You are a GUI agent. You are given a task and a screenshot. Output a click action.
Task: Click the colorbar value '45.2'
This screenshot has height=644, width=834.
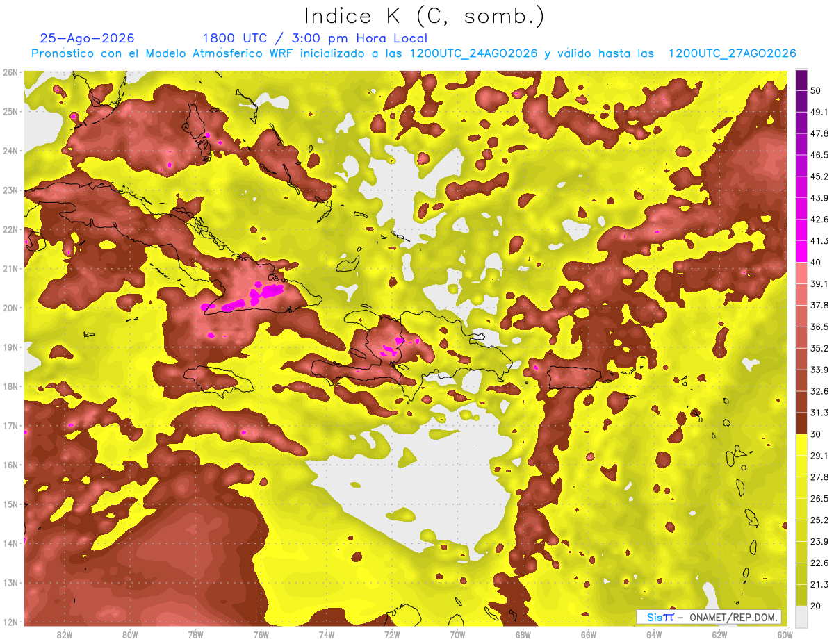tap(820, 176)
